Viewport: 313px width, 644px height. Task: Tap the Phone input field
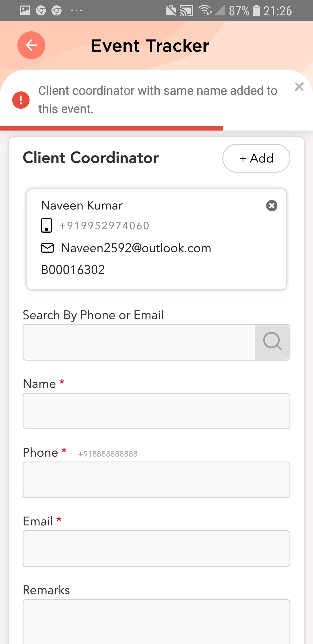click(x=156, y=480)
